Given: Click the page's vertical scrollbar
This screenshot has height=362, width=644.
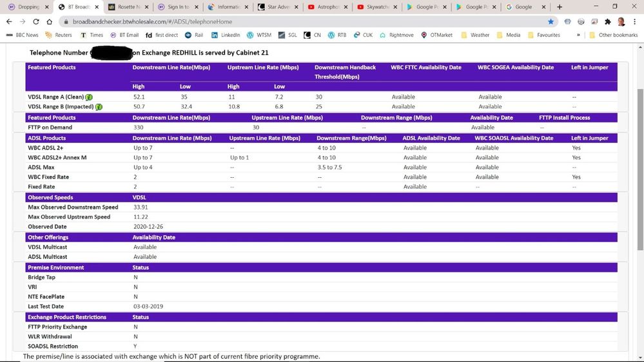Looking at the screenshot, I should (x=639, y=167).
